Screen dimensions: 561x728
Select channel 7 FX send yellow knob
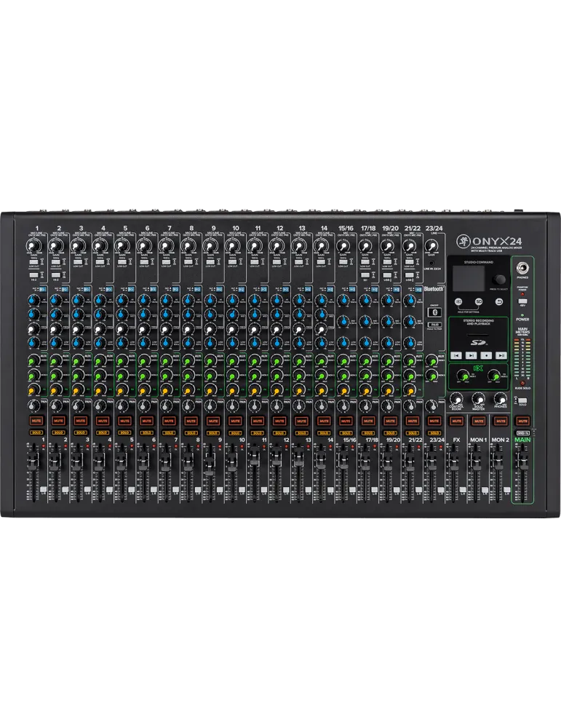(x=165, y=389)
